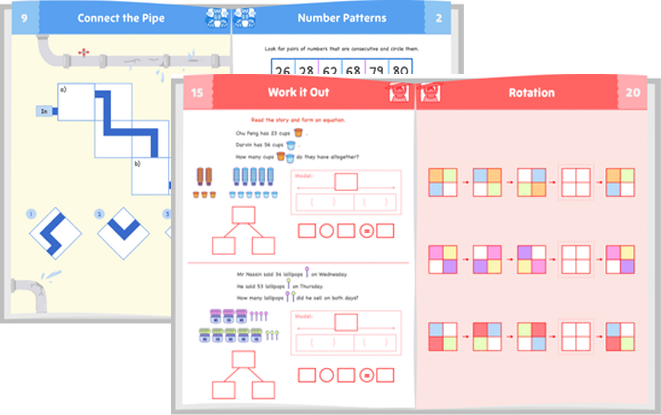
Task: Click the robot icon beside Number Patterns
Action: [x=247, y=18]
